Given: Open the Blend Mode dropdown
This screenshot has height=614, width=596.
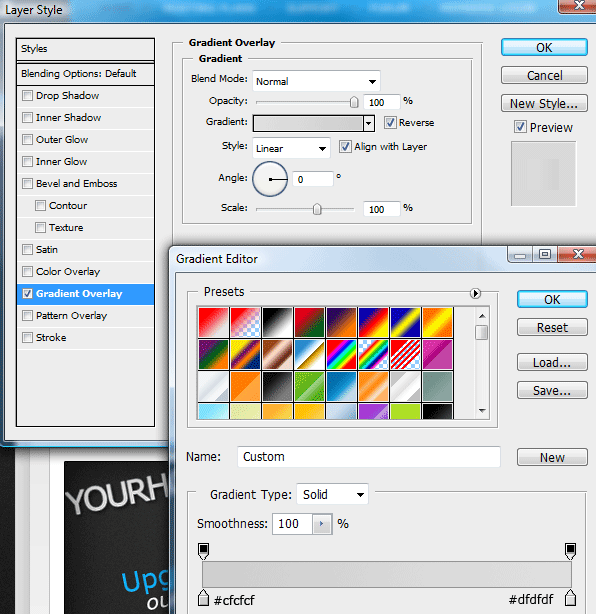Looking at the screenshot, I should 316,81.
